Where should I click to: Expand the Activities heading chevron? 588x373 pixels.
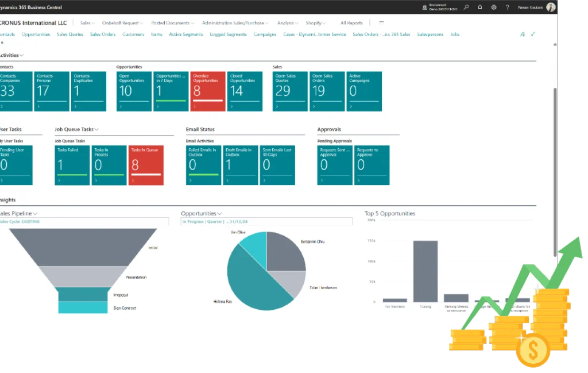(x=21, y=55)
